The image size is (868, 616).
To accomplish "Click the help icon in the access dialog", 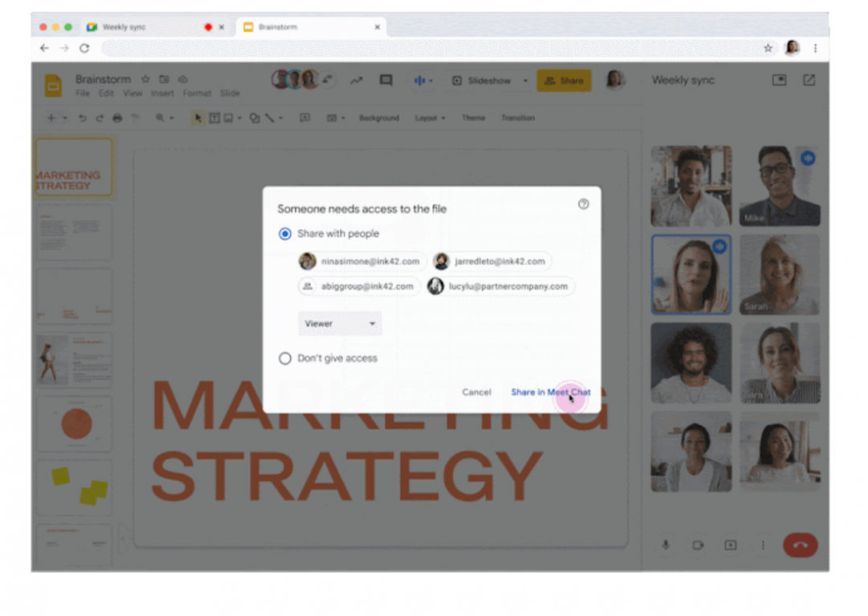I will 583,204.
